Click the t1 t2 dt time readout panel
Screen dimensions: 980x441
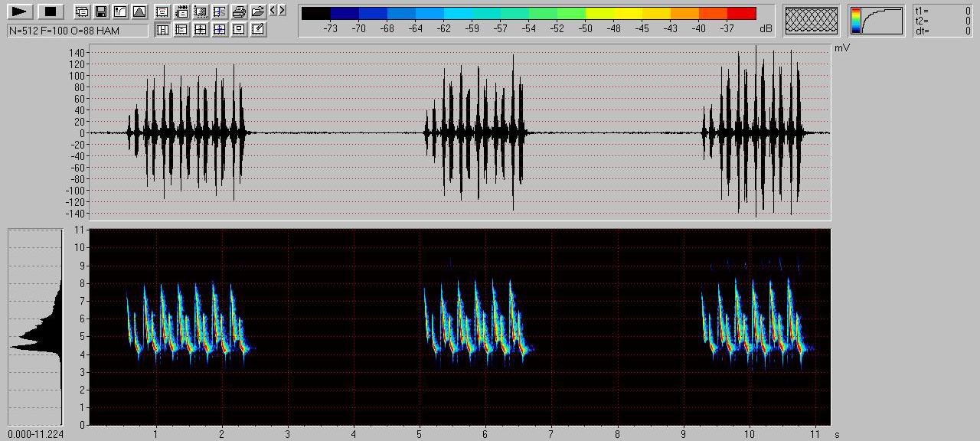[x=942, y=21]
